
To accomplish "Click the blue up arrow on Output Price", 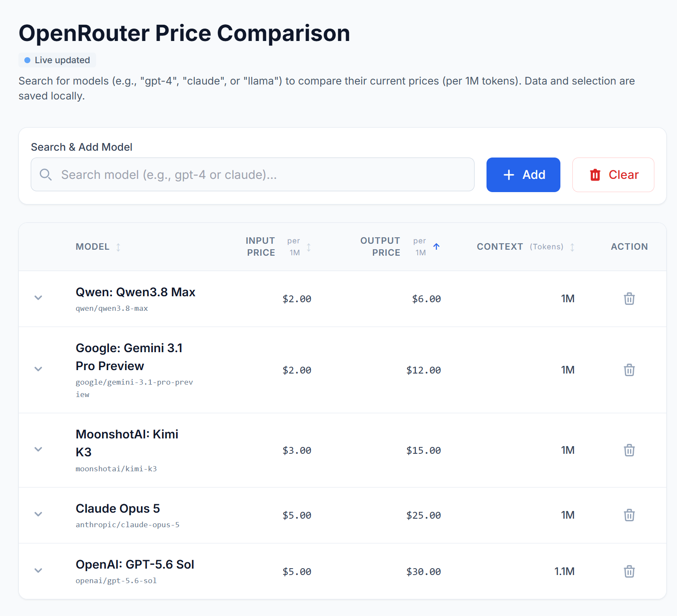I will pyautogui.click(x=437, y=246).
